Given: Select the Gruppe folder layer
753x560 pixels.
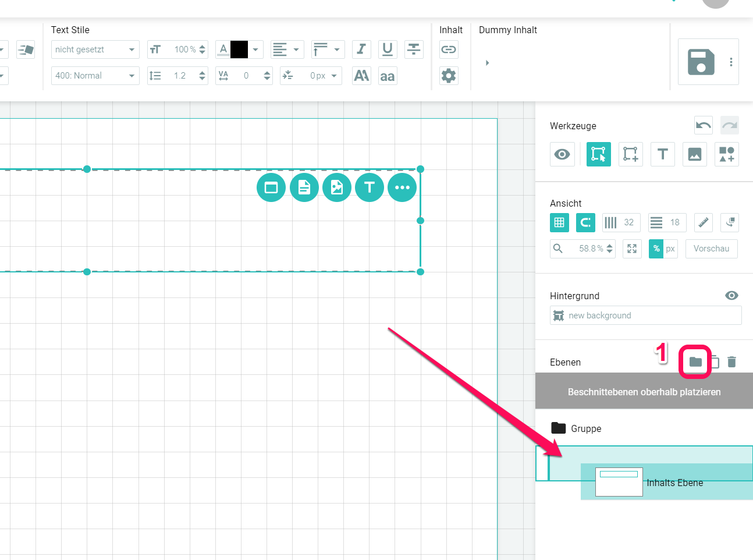Looking at the screenshot, I should pos(644,428).
